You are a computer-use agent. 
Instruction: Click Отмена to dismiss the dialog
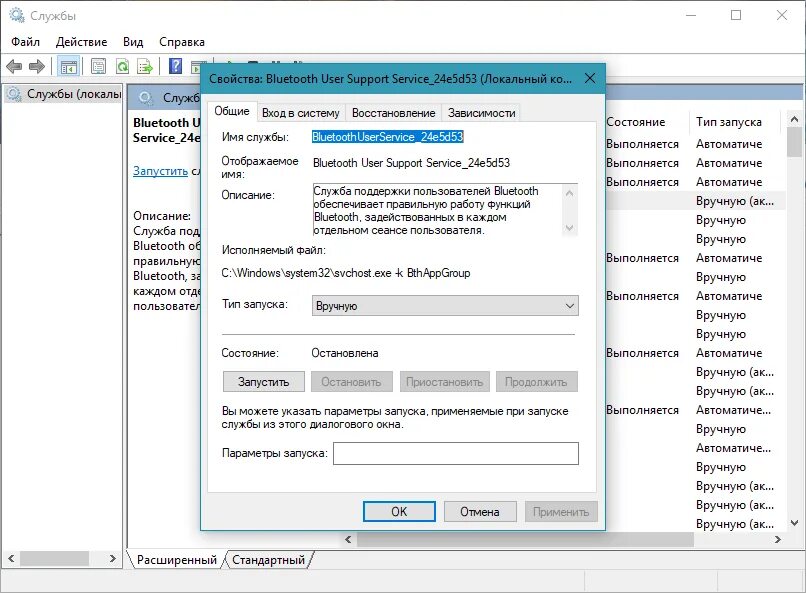pyautogui.click(x=480, y=512)
